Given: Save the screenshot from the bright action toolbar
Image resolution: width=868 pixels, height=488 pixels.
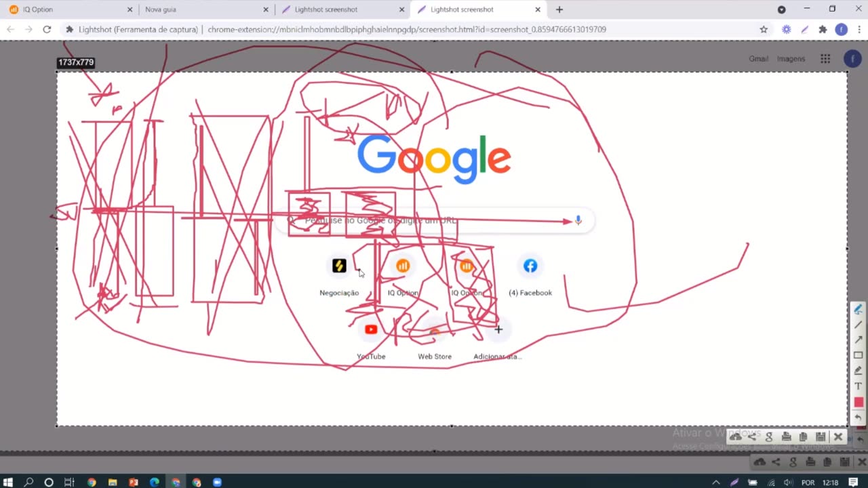Looking at the screenshot, I should click(x=821, y=437).
